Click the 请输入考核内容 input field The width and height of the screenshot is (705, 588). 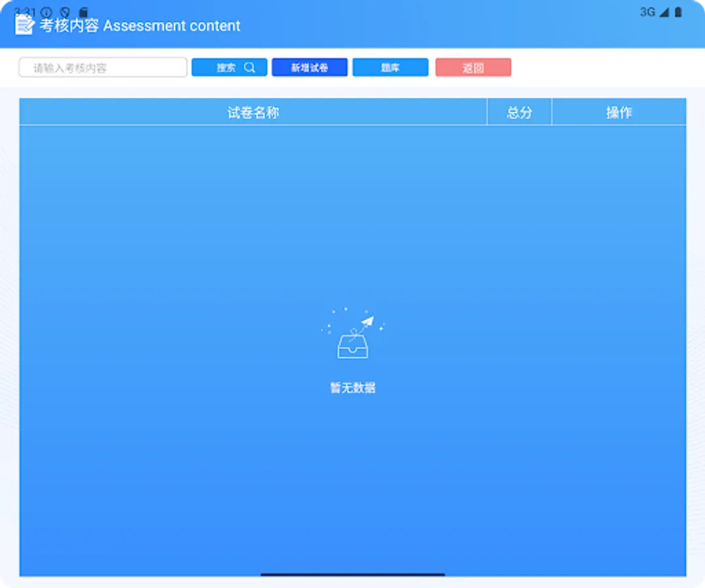(x=102, y=67)
